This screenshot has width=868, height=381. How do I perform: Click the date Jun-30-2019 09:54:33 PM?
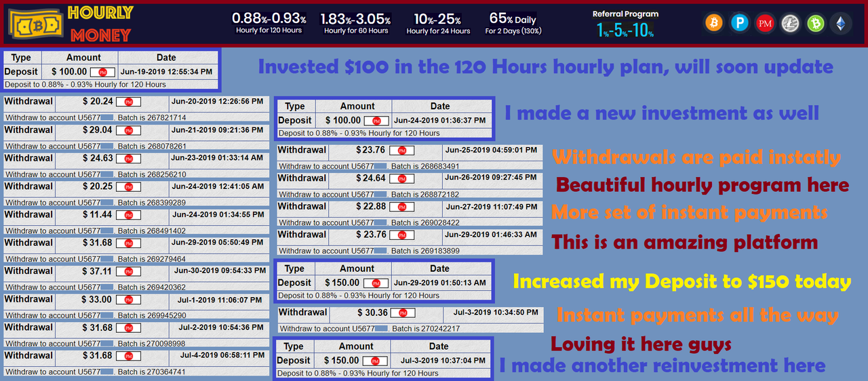(x=220, y=271)
